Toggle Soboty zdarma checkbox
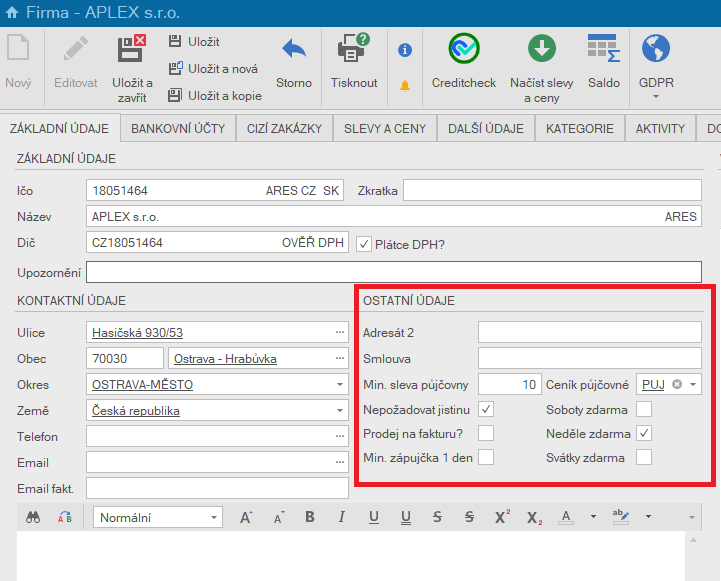Viewport: 721px width, 581px height. [x=644, y=409]
